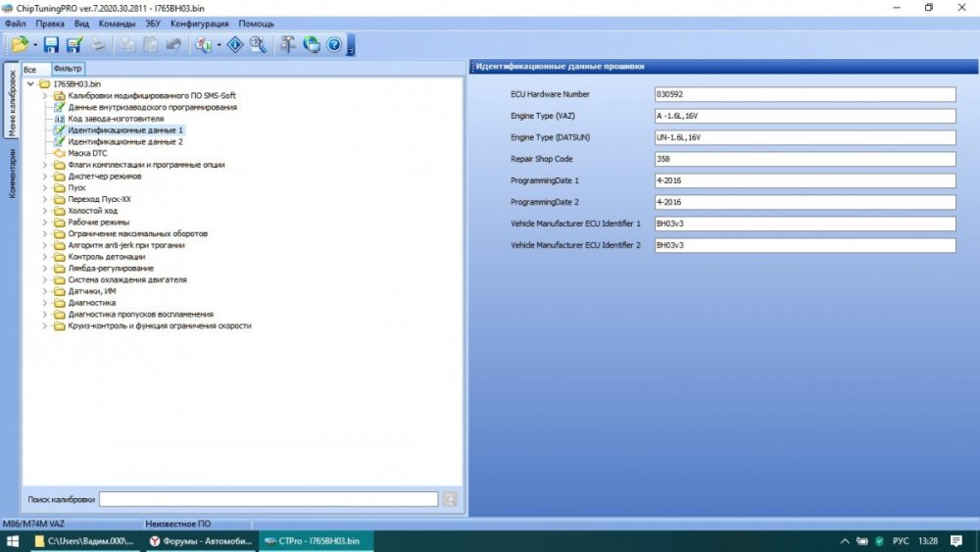
Task: Select the Маска DTC item
Action: (87, 153)
